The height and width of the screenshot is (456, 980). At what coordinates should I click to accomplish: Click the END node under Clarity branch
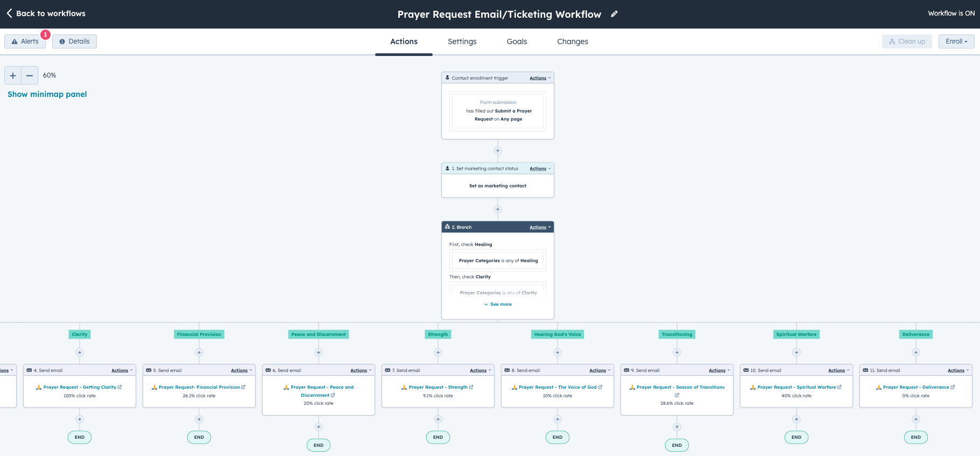(80, 437)
